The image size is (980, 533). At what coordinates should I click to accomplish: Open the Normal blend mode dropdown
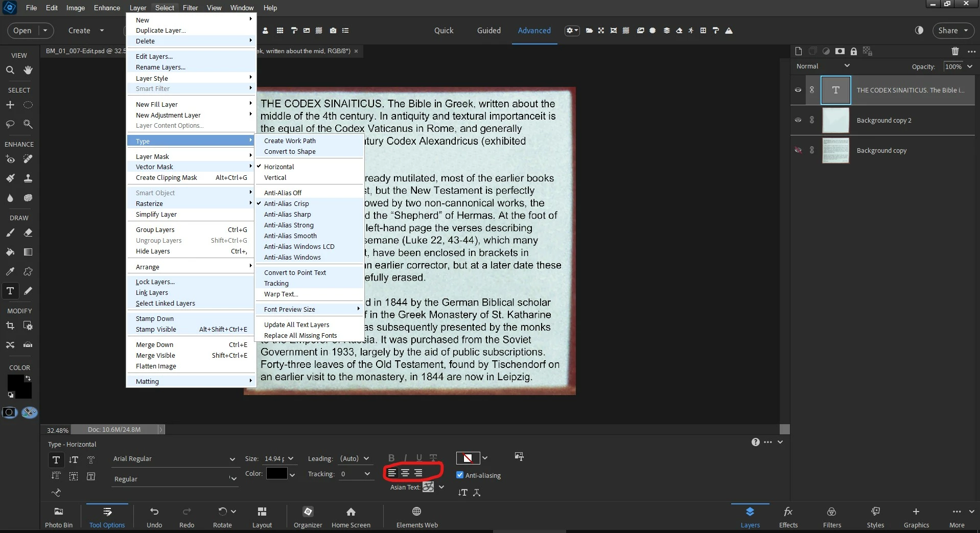pos(823,66)
